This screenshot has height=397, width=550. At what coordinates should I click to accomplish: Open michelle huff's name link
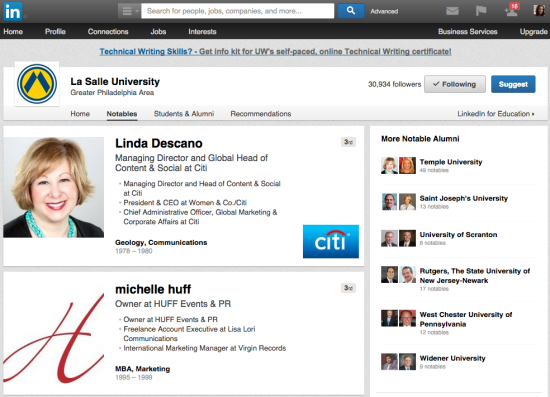(153, 289)
